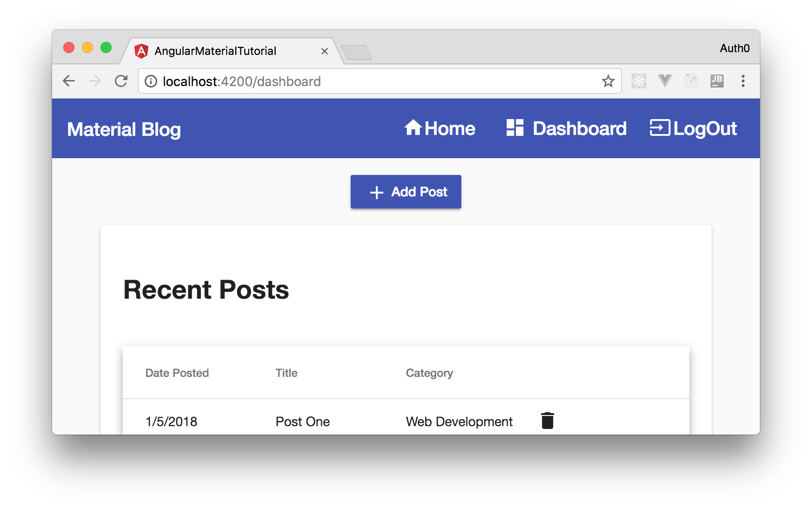
Task: Select the AngularMaterialTutorial browser tab
Action: point(232,51)
